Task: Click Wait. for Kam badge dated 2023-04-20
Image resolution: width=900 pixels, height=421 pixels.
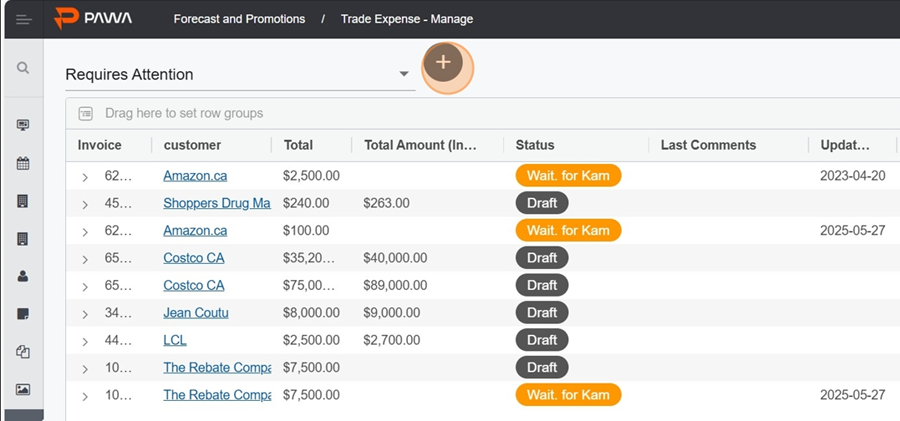Action: pos(568,176)
